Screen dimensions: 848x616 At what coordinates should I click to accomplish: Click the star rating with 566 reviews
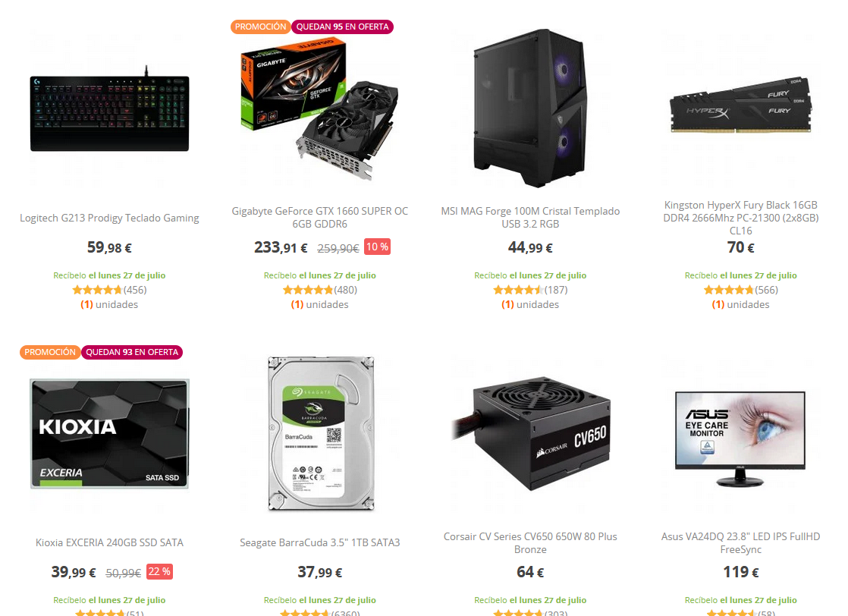[740, 290]
